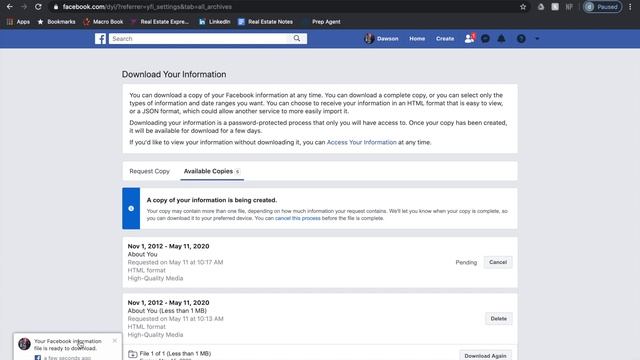The width and height of the screenshot is (640, 360).
Task: Select the Available Copies tab
Action: [212, 171]
